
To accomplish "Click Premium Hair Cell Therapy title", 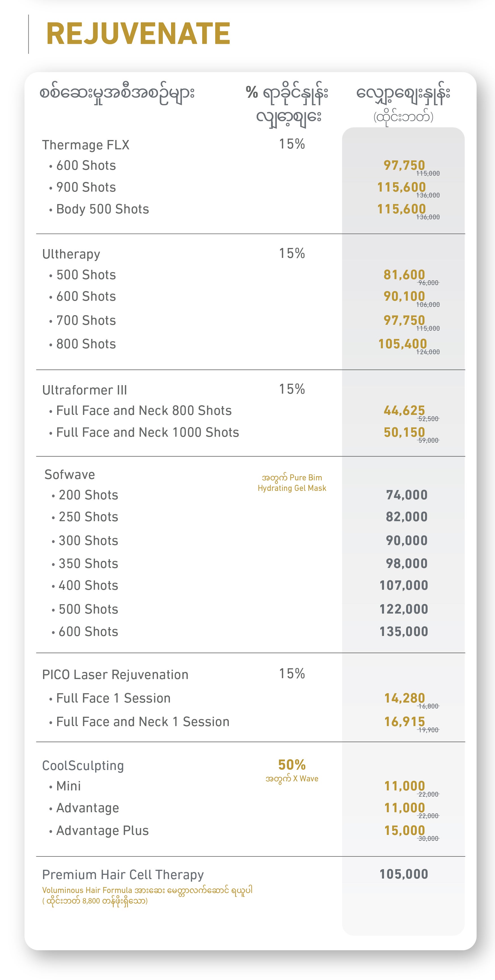I will tap(123, 875).
